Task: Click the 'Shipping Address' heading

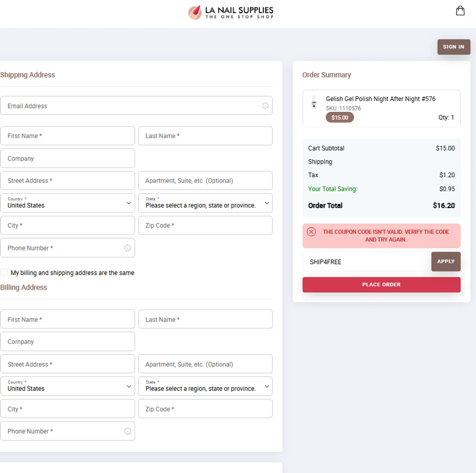Action: pyautogui.click(x=28, y=75)
